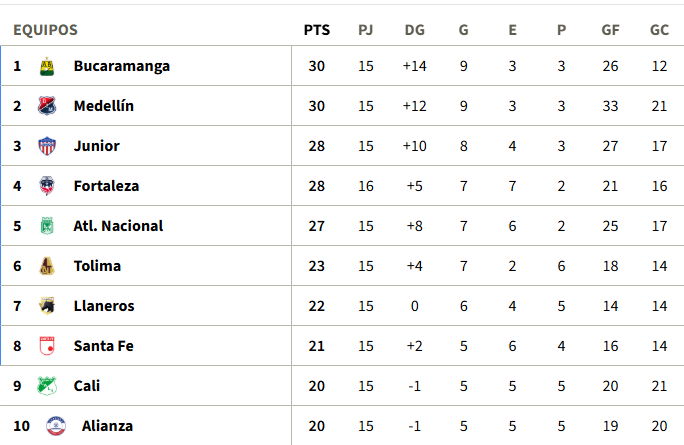Click the Medellín team crest icon
This screenshot has width=684, height=445.
tap(46, 106)
